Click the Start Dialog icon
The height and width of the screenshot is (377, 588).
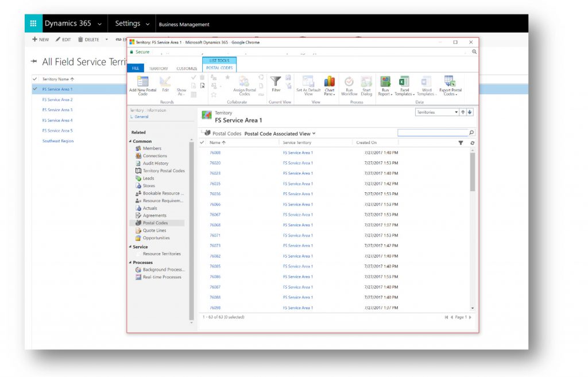click(366, 86)
